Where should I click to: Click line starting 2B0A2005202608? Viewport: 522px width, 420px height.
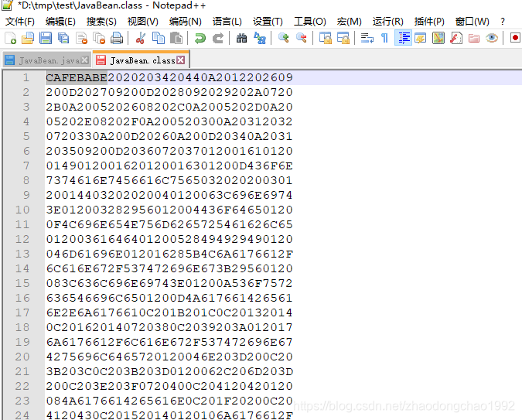click(x=169, y=107)
